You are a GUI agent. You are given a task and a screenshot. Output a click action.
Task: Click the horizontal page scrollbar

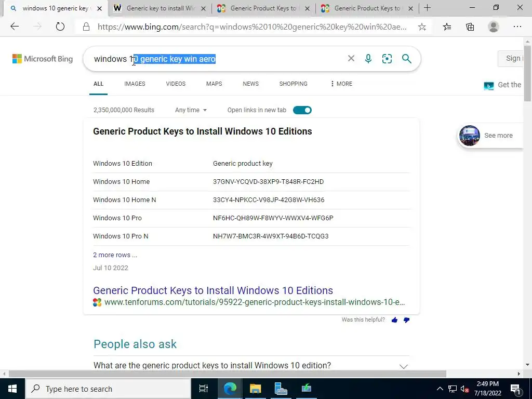228,374
